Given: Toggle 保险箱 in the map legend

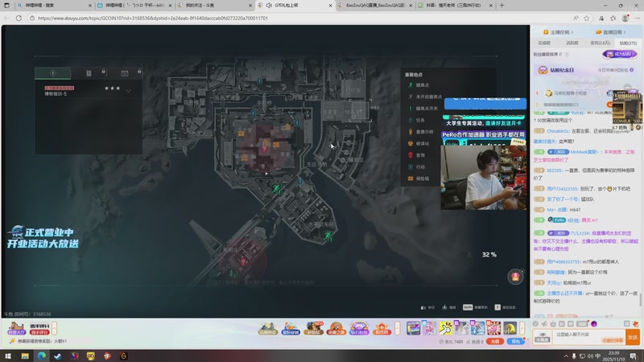Looking at the screenshot, I should (x=419, y=179).
